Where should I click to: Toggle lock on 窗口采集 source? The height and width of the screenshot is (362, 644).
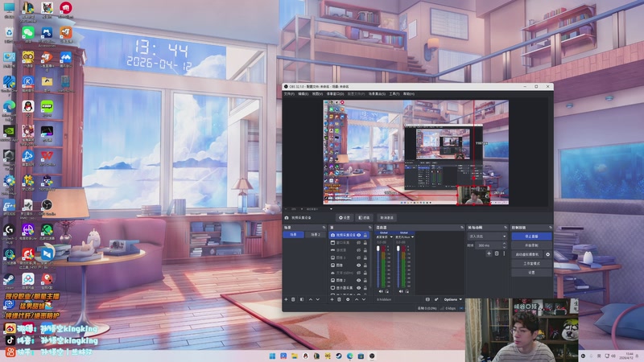(365, 243)
